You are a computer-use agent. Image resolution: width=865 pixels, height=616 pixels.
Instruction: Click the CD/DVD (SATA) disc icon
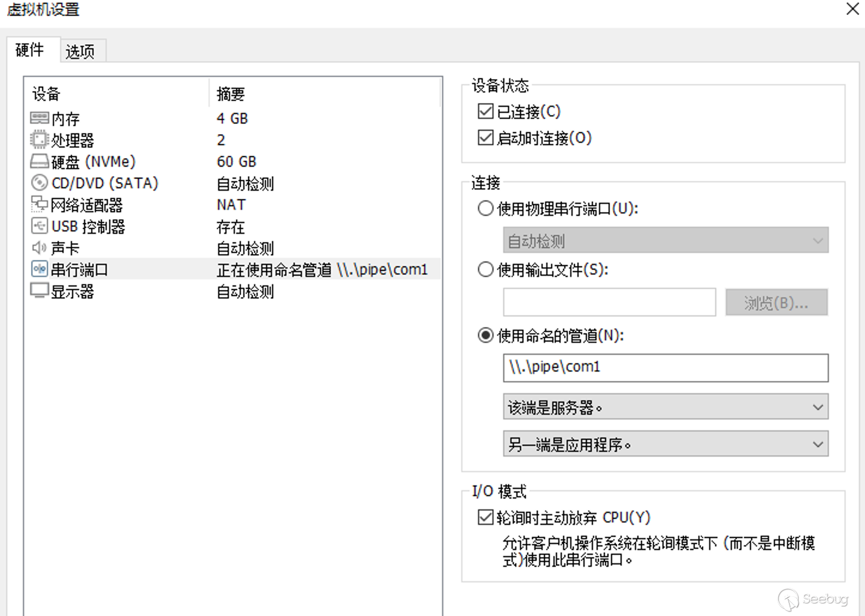[x=40, y=183]
